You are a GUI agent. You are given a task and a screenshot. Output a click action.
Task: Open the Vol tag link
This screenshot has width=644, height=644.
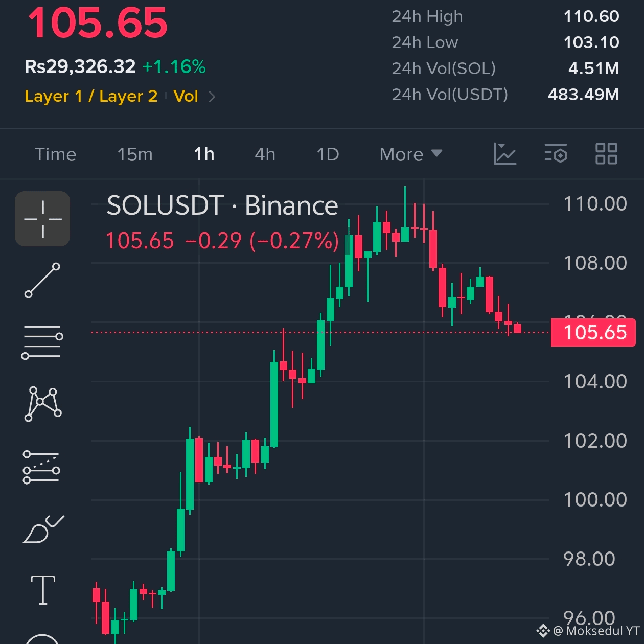[186, 96]
